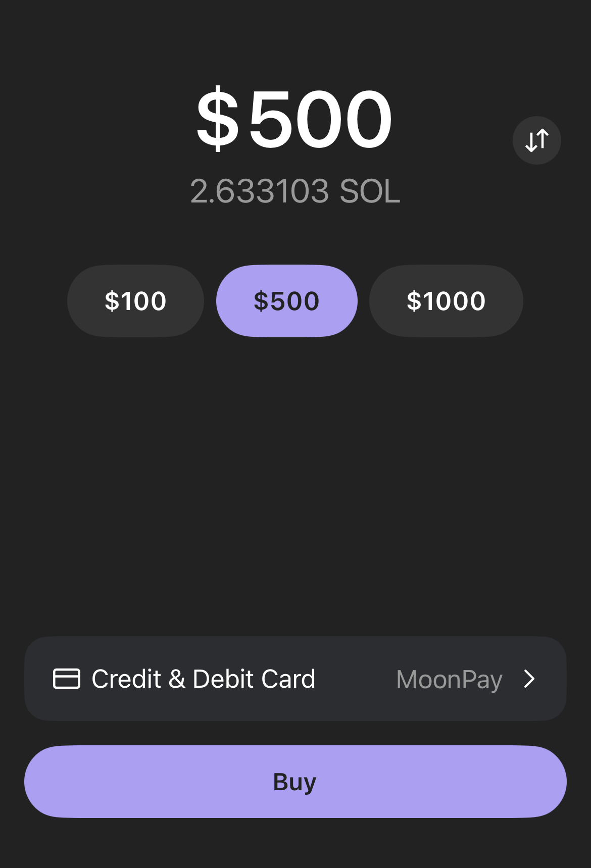Select the $100 preset amount
This screenshot has width=591, height=868.
point(135,301)
